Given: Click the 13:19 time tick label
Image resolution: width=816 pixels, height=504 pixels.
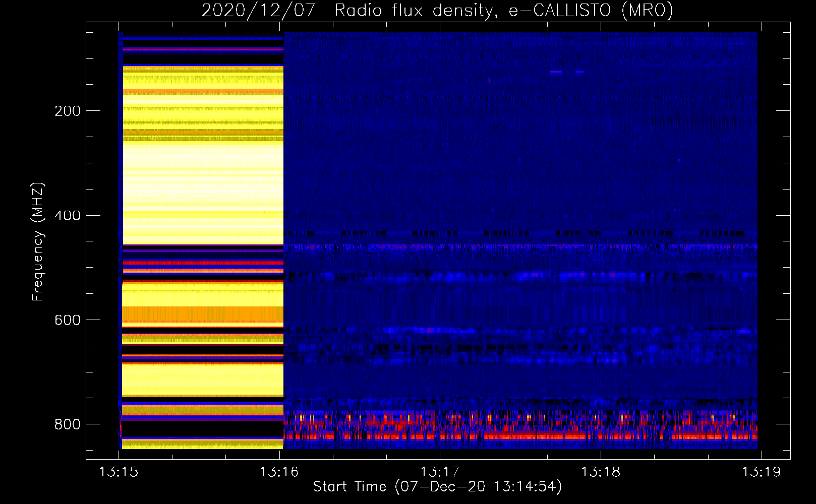Looking at the screenshot, I should tap(761, 472).
